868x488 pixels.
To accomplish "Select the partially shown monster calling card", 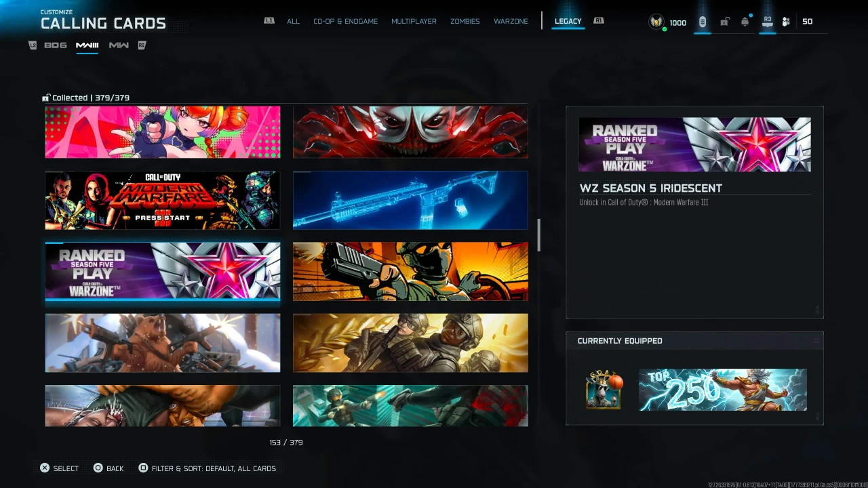I will point(163,405).
